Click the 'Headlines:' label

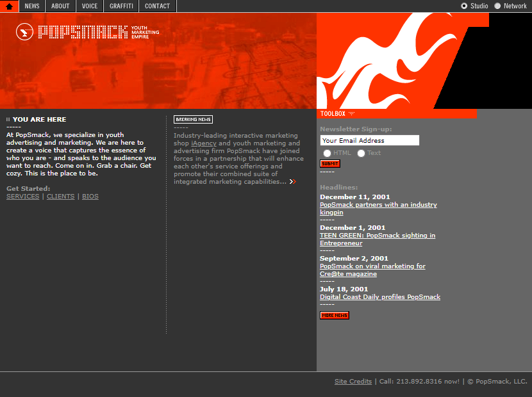coord(338,188)
